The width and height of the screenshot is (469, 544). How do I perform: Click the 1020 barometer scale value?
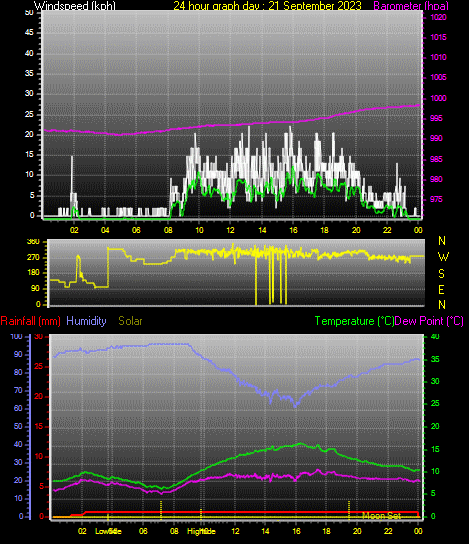click(x=438, y=17)
